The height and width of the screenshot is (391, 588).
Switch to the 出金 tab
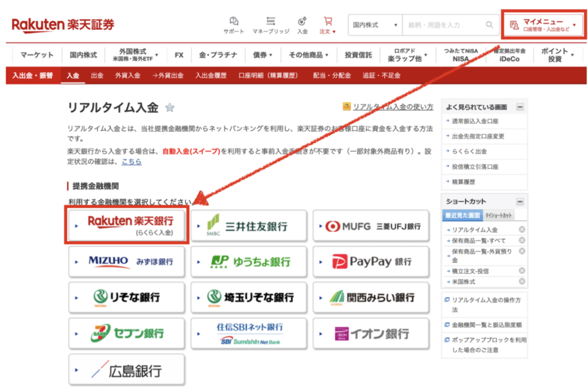96,75
